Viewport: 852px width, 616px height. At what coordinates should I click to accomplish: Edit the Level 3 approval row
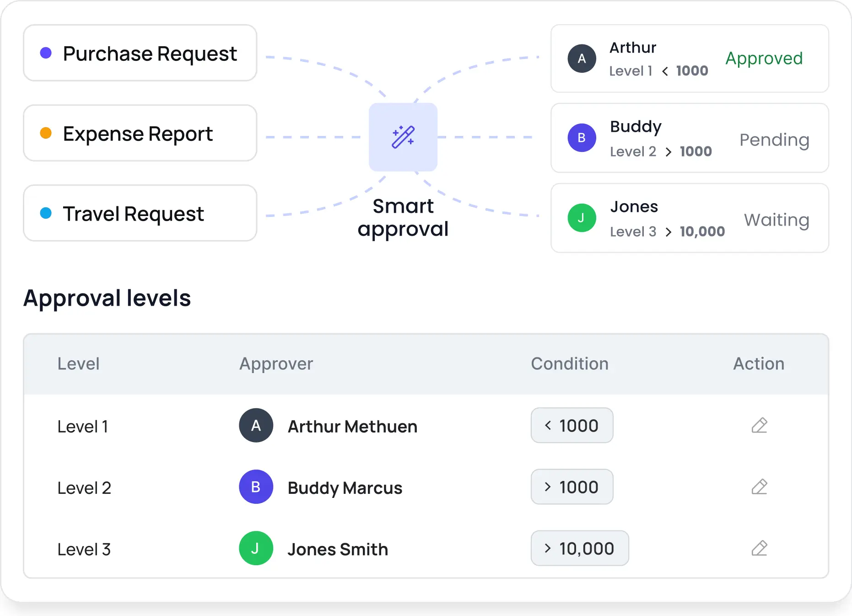[x=759, y=548]
